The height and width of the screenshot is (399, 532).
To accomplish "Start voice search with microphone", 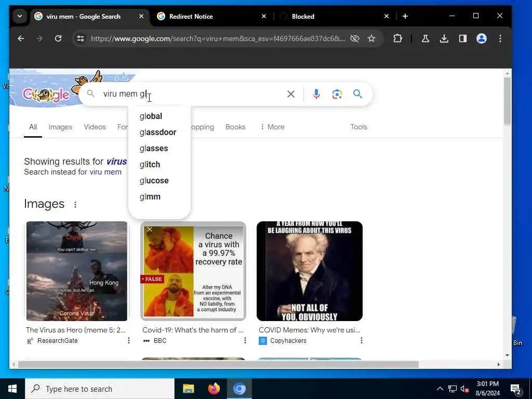I will tap(316, 94).
